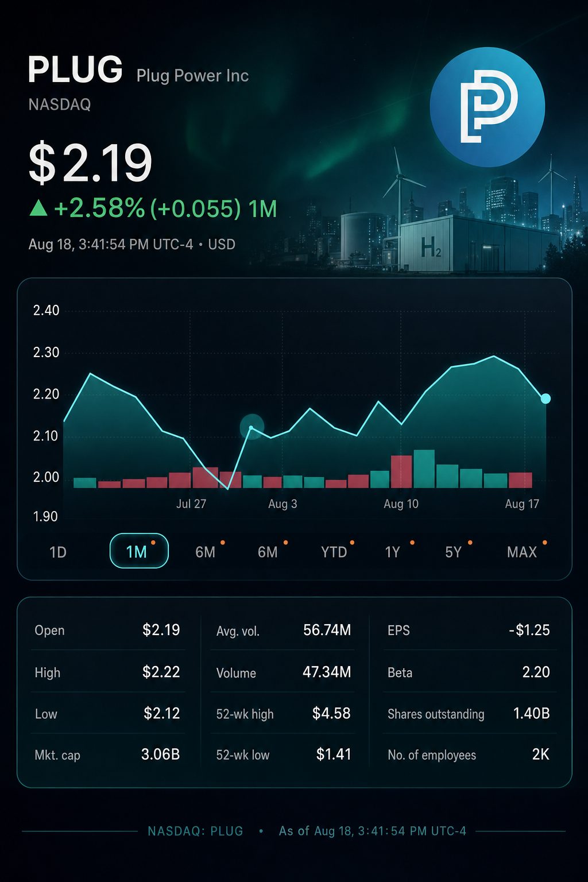The height and width of the screenshot is (882, 588).
Task: Click the highlighted chart point near Aug 3
Action: pyautogui.click(x=252, y=427)
